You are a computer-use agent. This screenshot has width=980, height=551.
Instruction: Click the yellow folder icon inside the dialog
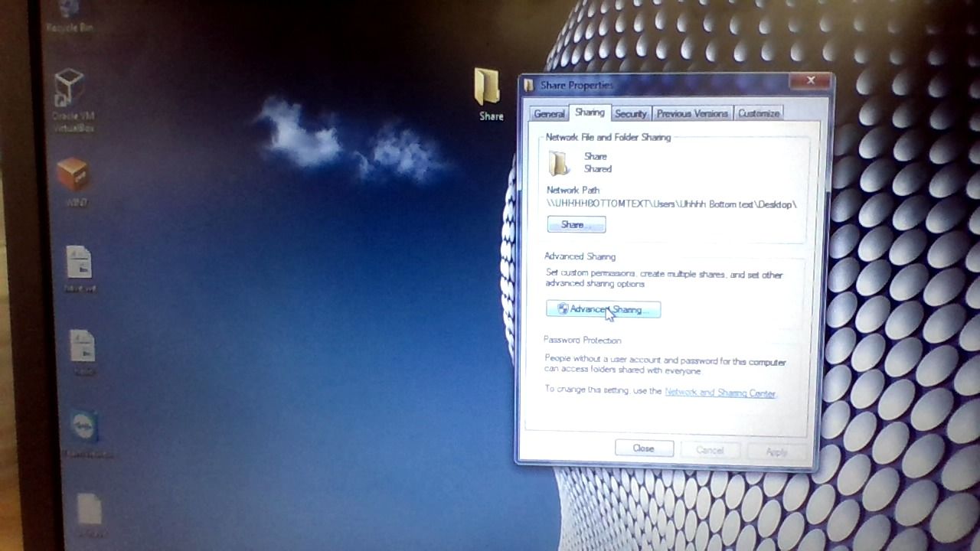point(558,162)
